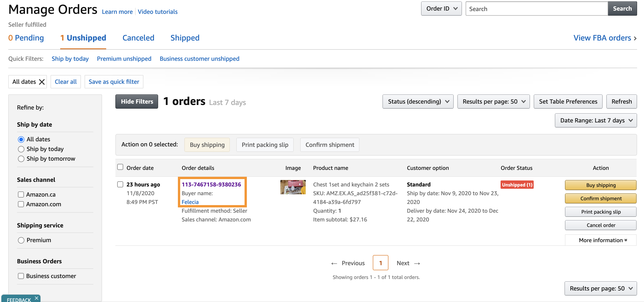Open the Canceled orders tab

coord(138,38)
